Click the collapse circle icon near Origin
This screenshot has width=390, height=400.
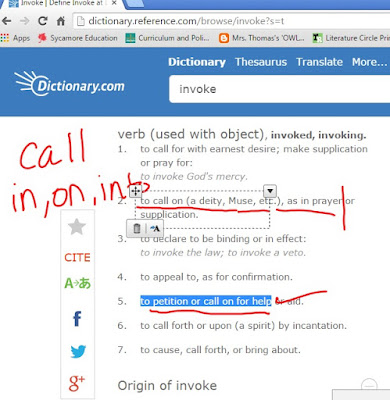click(x=369, y=386)
